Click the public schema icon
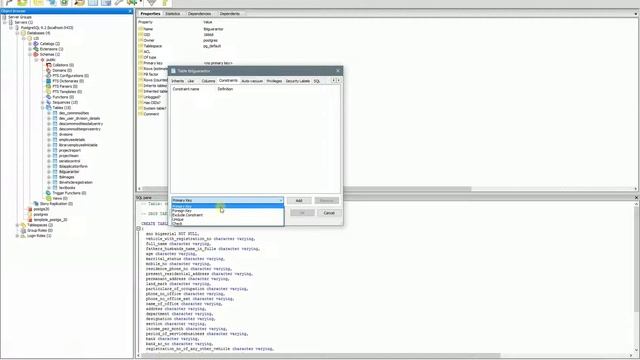Viewport: 640px width, 360px height. [42, 60]
